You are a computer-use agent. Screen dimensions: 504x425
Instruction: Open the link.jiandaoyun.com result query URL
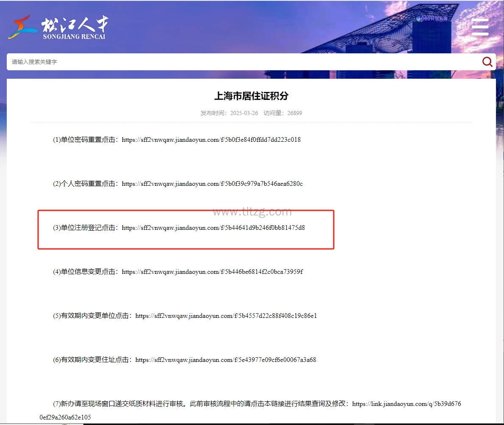click(x=406, y=404)
